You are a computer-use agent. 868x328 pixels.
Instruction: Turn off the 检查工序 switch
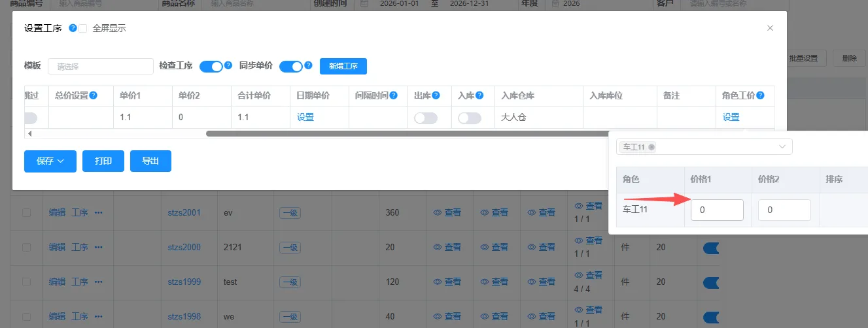pos(211,66)
